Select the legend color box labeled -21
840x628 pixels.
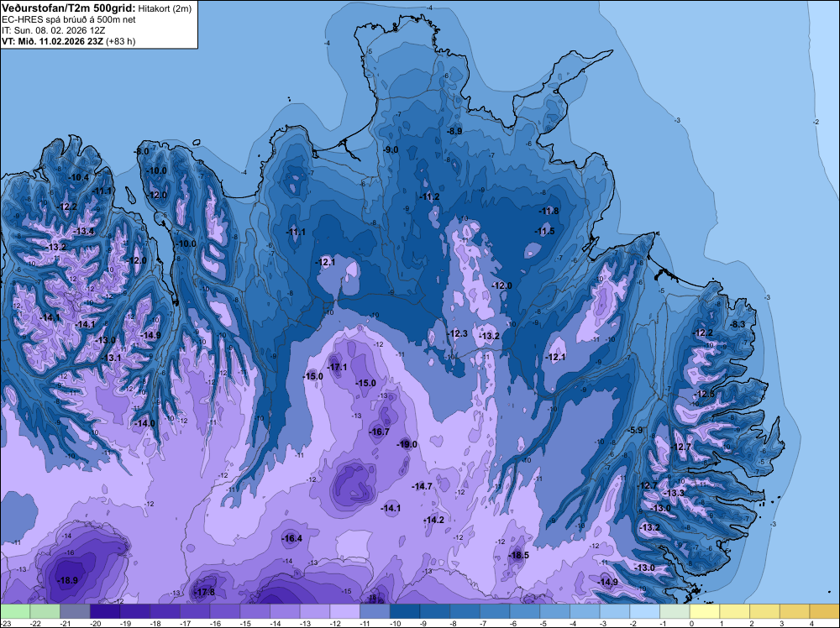pyautogui.click(x=75, y=611)
